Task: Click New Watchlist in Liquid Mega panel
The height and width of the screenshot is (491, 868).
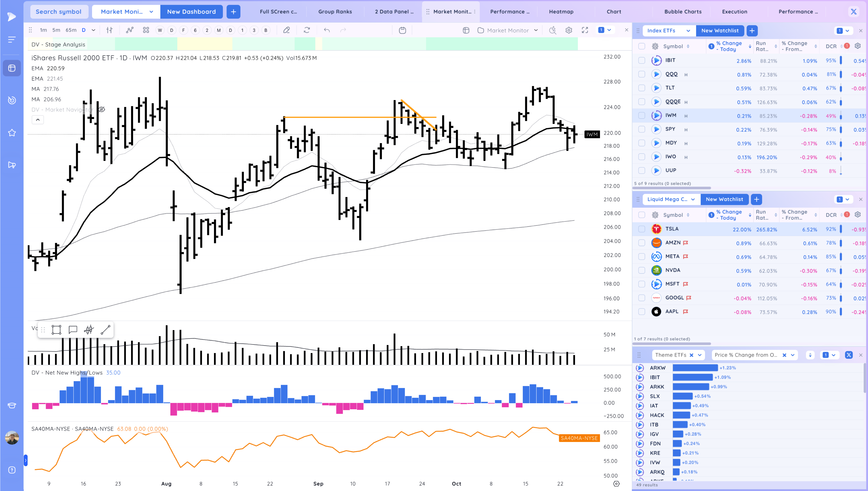Action: (x=724, y=199)
